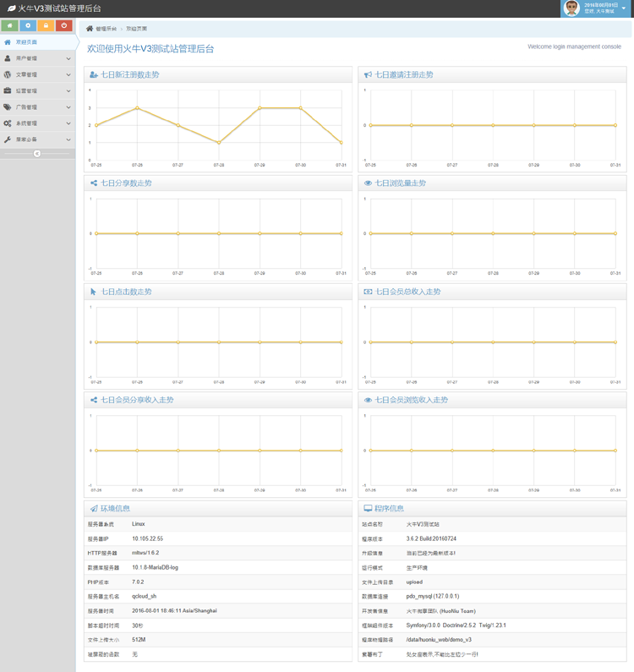This screenshot has width=634, height=672.
Task: Click the red power logout button
Action: click(65, 26)
